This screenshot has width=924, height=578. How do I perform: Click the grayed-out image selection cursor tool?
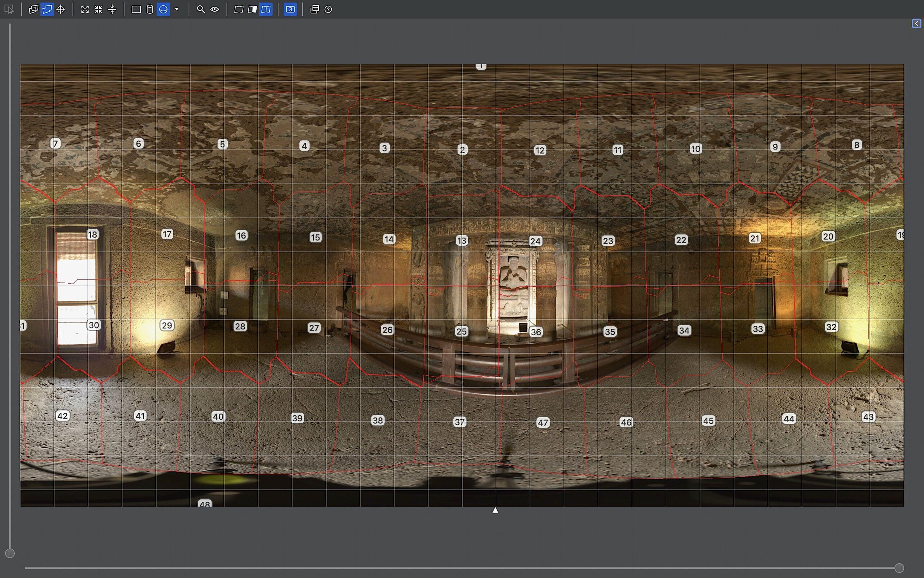(9, 9)
